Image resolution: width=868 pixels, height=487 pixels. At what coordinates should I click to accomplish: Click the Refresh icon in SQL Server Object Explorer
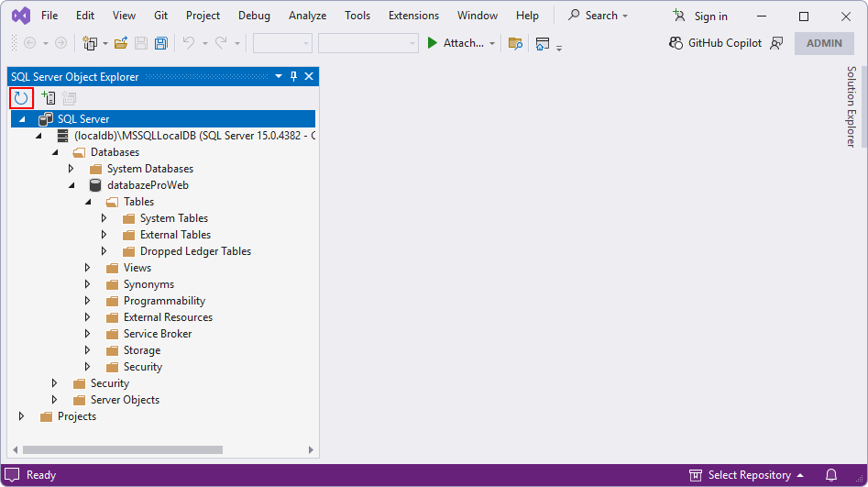21,98
